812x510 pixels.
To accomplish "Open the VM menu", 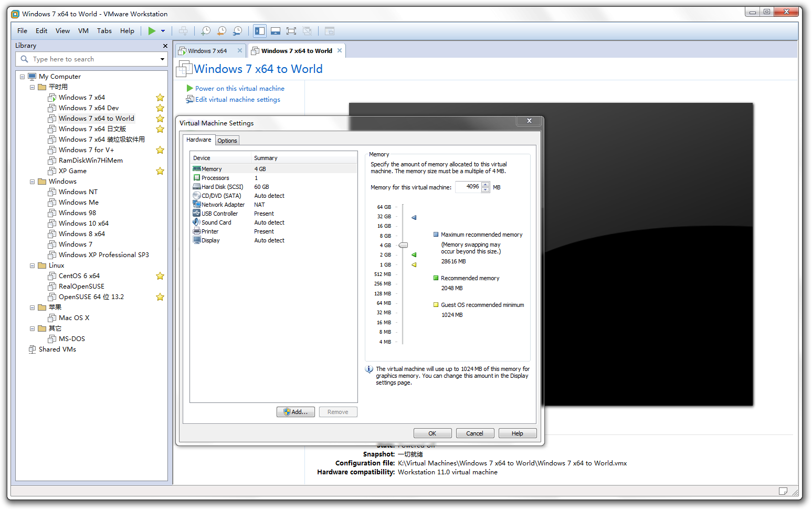I will (x=83, y=31).
